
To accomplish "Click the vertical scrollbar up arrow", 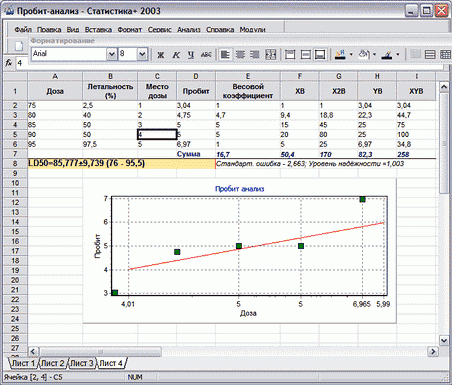I will pyautogui.click(x=444, y=87).
